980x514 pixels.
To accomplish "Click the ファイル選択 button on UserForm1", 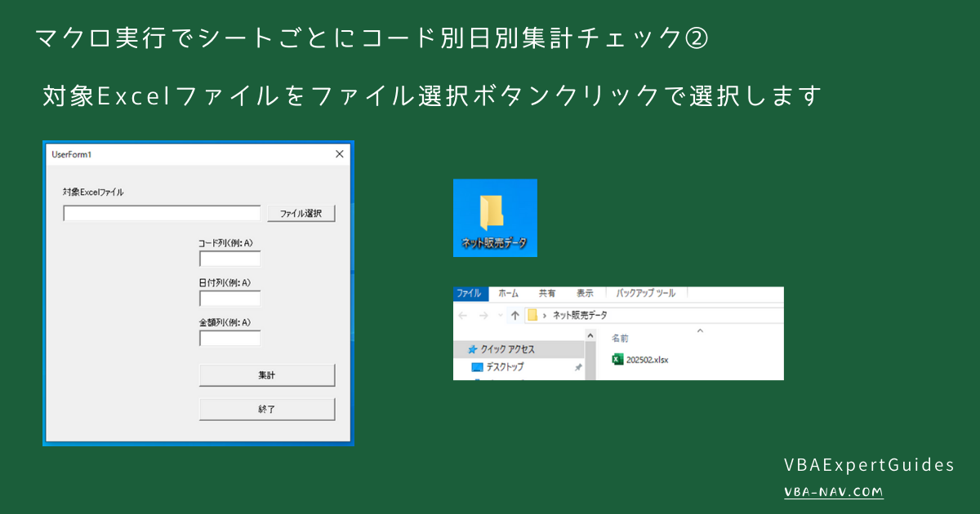I will point(301,213).
